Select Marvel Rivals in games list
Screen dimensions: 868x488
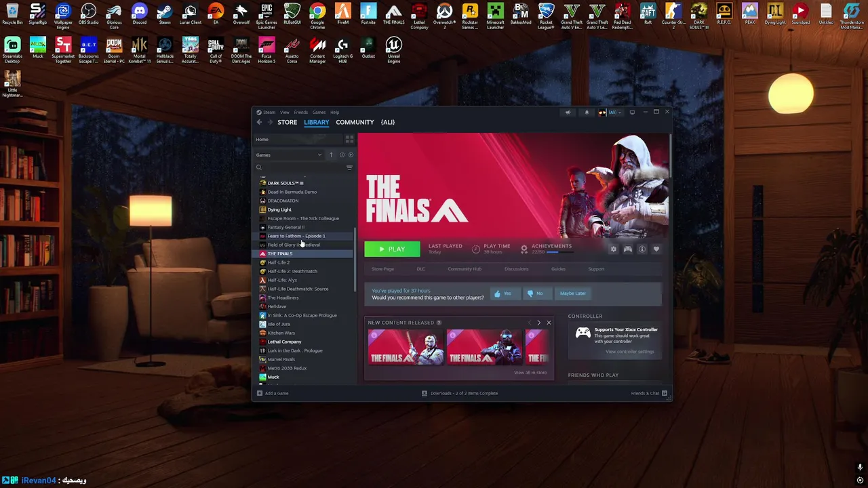click(281, 359)
